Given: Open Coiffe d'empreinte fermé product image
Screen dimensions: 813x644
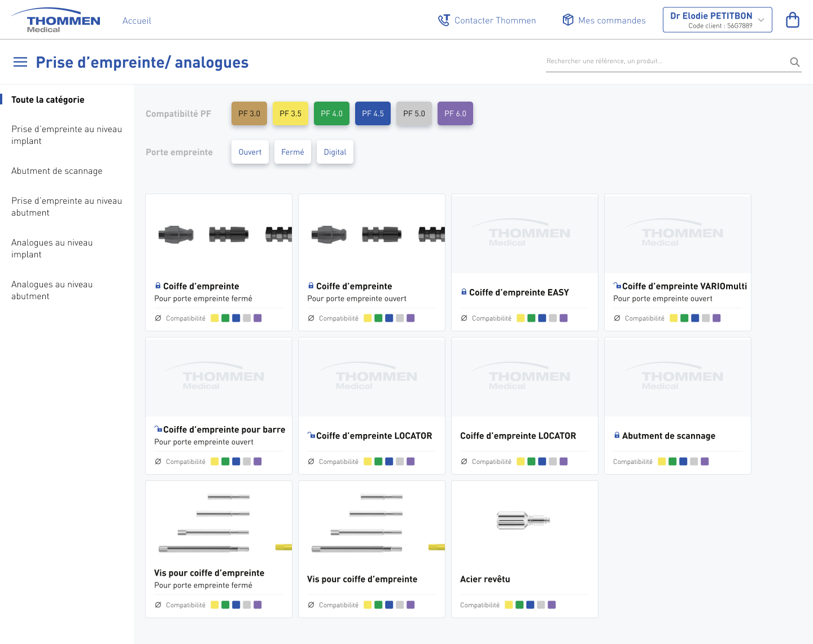Looking at the screenshot, I should [x=219, y=234].
